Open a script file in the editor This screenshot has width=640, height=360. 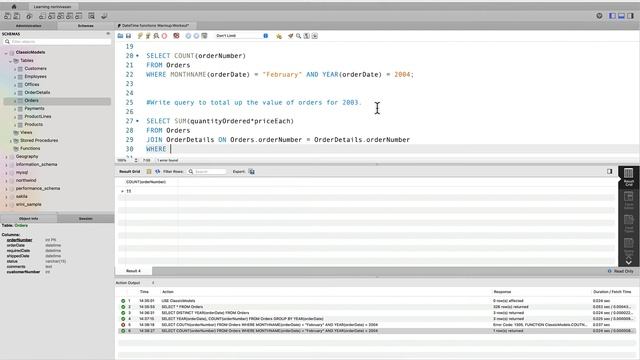[x=120, y=36]
